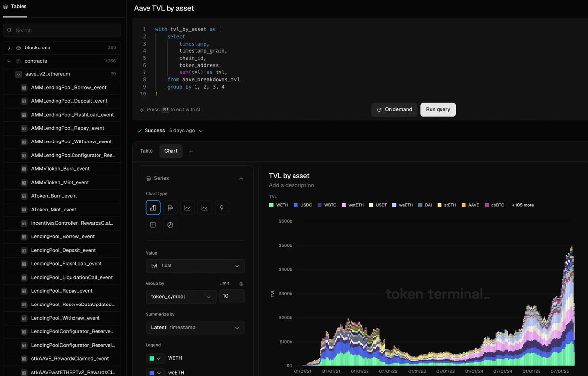Select the line chart type
This screenshot has width=588, height=376.
tap(187, 208)
